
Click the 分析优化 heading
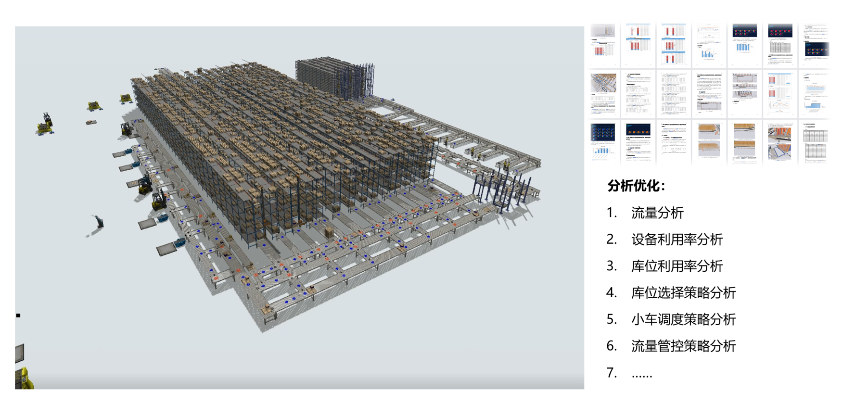(636, 186)
